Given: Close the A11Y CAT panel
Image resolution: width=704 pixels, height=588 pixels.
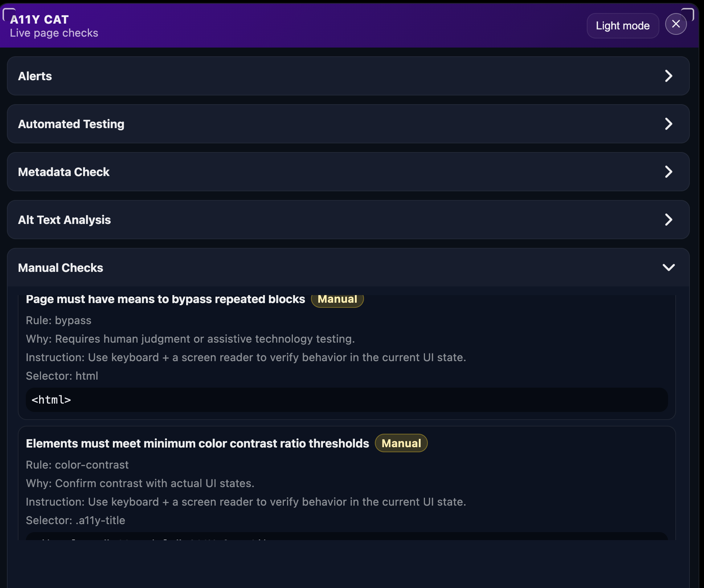Looking at the screenshot, I should coord(675,24).
